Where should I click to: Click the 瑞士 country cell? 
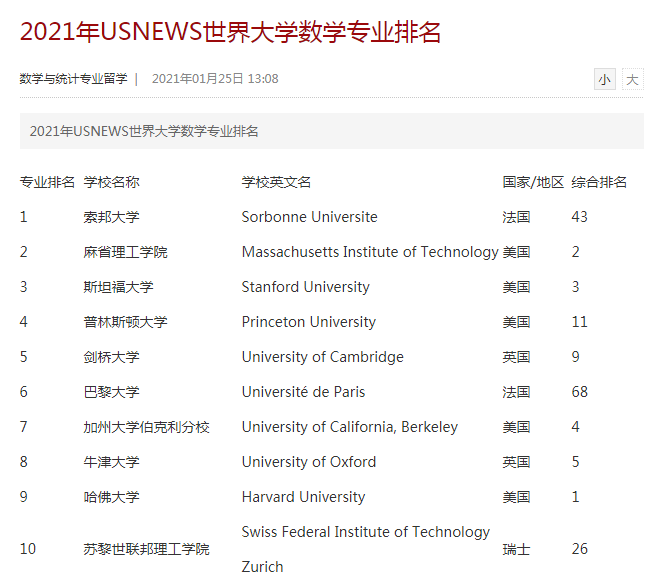tap(516, 549)
